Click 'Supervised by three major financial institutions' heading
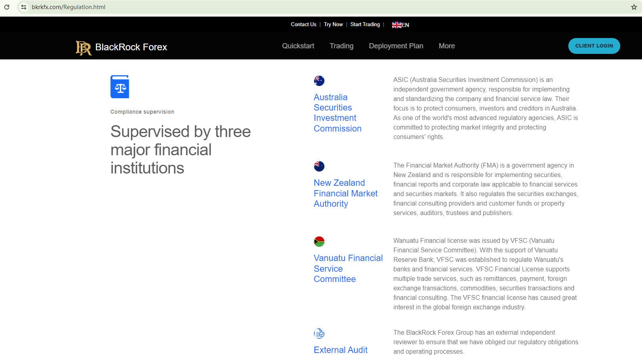642x364 pixels. [x=181, y=150]
